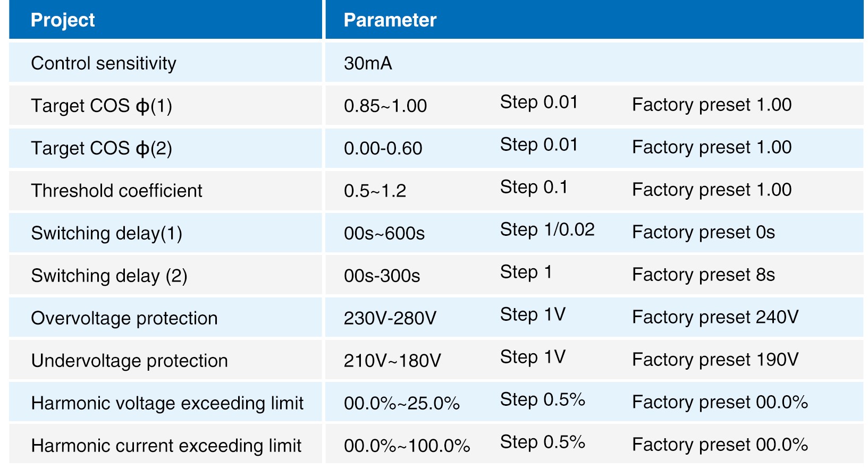Viewport: 868px width, 469px height.
Task: Select the Control sensitivity row label
Action: point(104,63)
